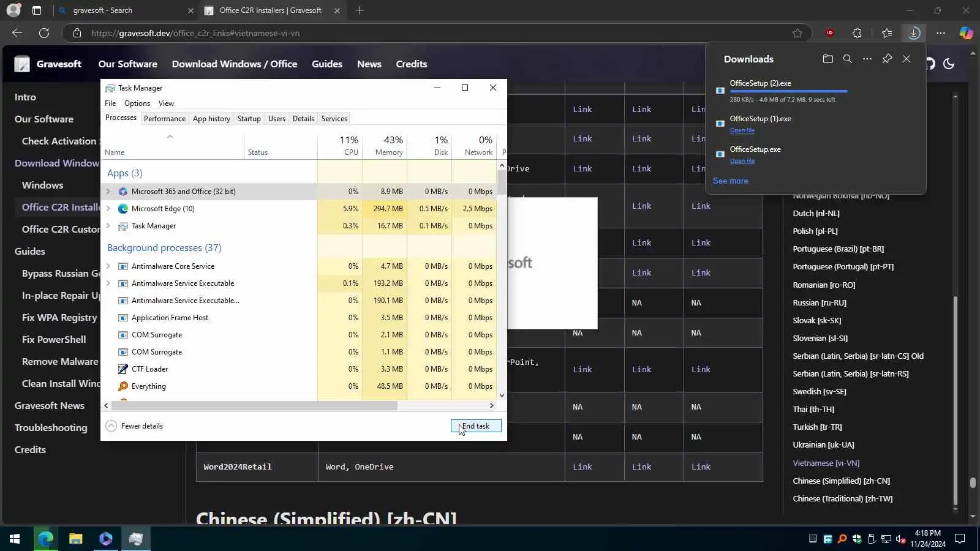Open file link under OfficeSetup.exe
Viewport: 980px width, 551px height.
pos(742,161)
